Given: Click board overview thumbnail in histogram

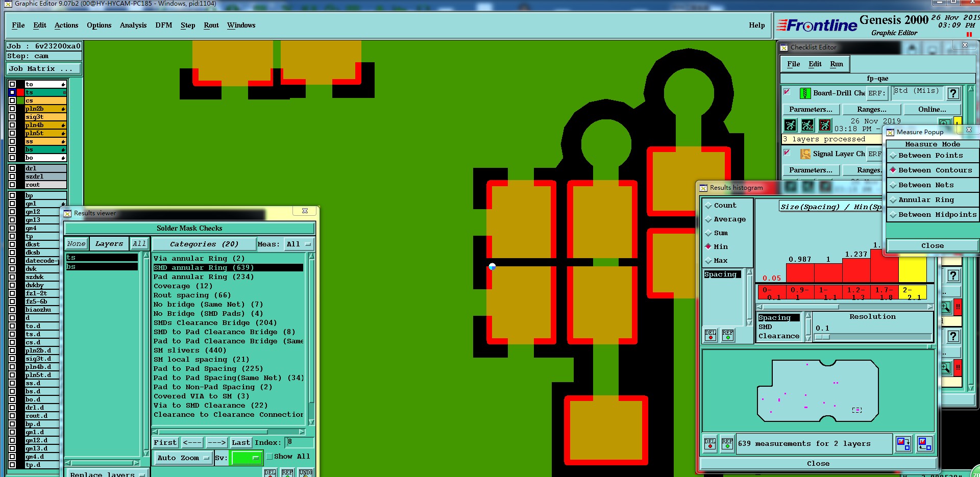Looking at the screenshot, I should point(818,390).
